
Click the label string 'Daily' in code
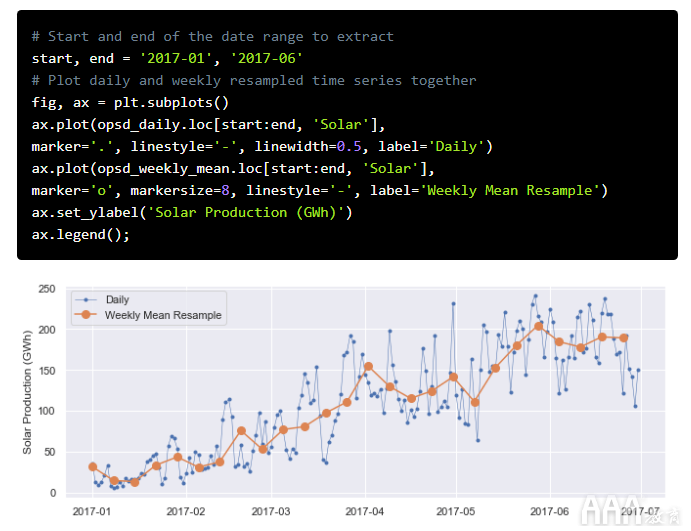pyautogui.click(x=456, y=147)
